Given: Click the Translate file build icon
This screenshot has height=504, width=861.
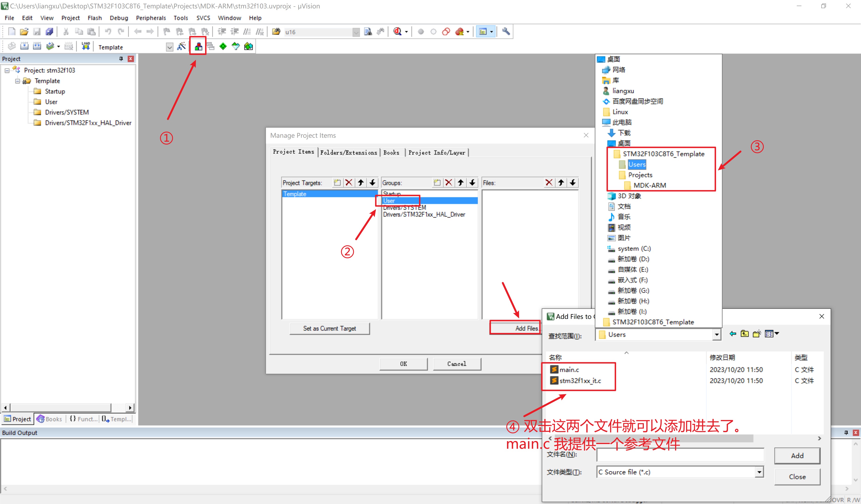Looking at the screenshot, I should point(12,46).
